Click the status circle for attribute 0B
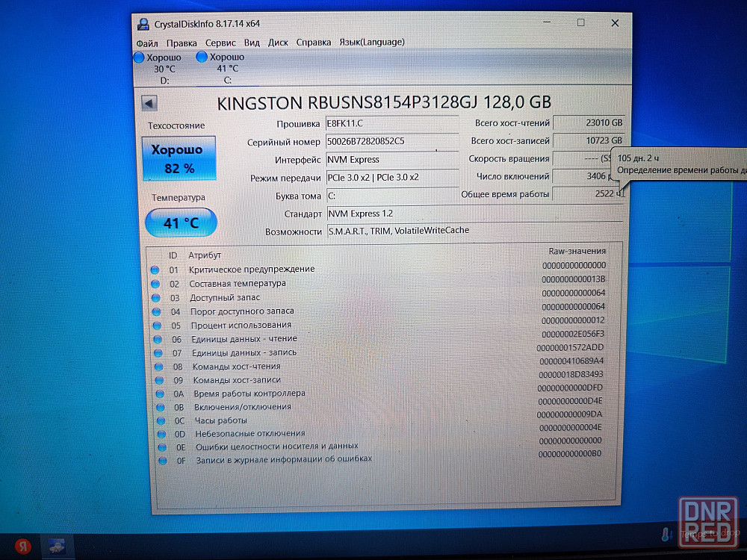Viewport: 747px width, 560px height. pyautogui.click(x=161, y=408)
